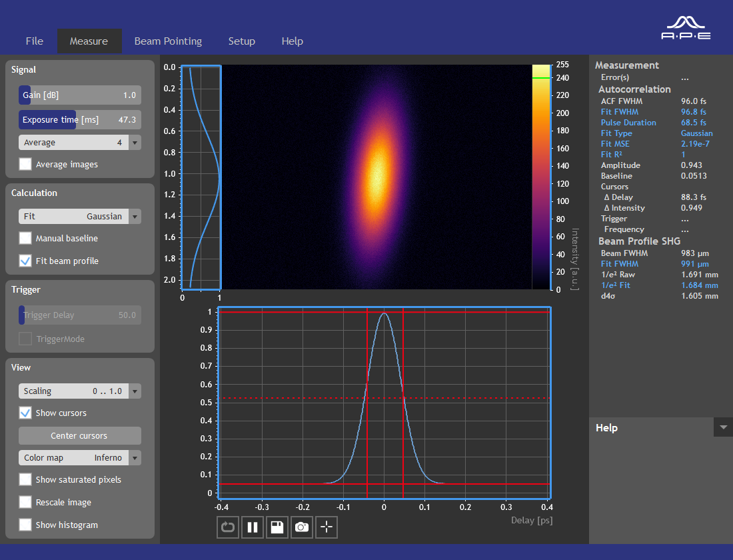Image resolution: width=733 pixels, height=560 pixels.
Task: Open the Beam Pointing tab
Action: (x=168, y=41)
